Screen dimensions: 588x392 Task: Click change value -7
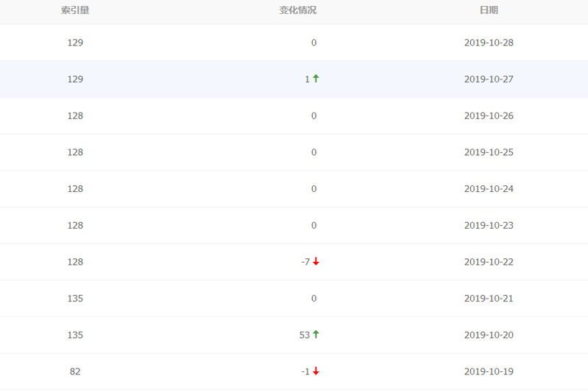click(x=305, y=262)
